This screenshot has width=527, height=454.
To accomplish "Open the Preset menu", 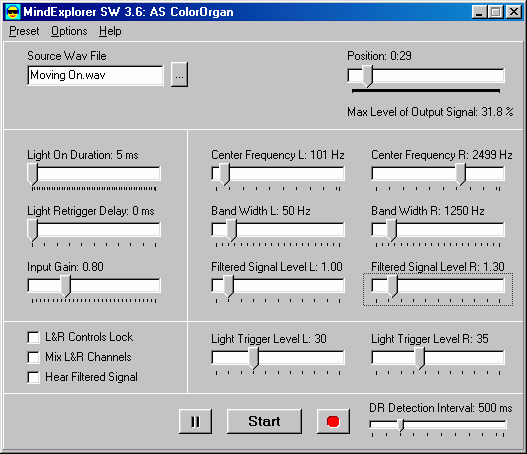I will (x=24, y=31).
